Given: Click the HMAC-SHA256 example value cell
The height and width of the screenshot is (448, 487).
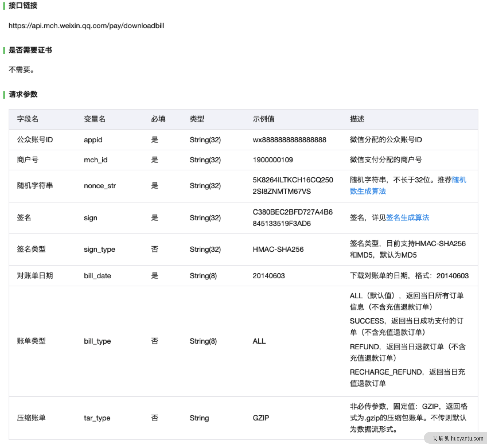Looking at the screenshot, I should click(x=278, y=249).
